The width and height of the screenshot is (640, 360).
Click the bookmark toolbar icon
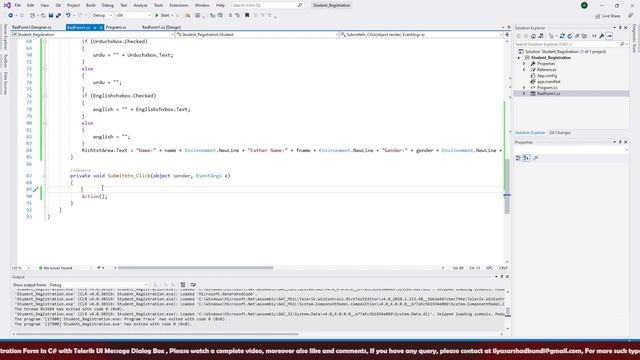pyautogui.click(x=247, y=16)
